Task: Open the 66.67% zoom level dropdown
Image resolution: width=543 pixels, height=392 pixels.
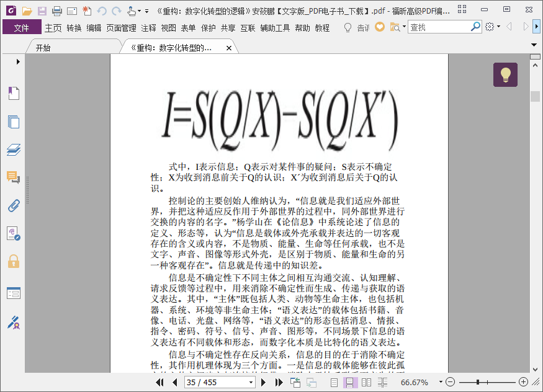Action: (441, 382)
